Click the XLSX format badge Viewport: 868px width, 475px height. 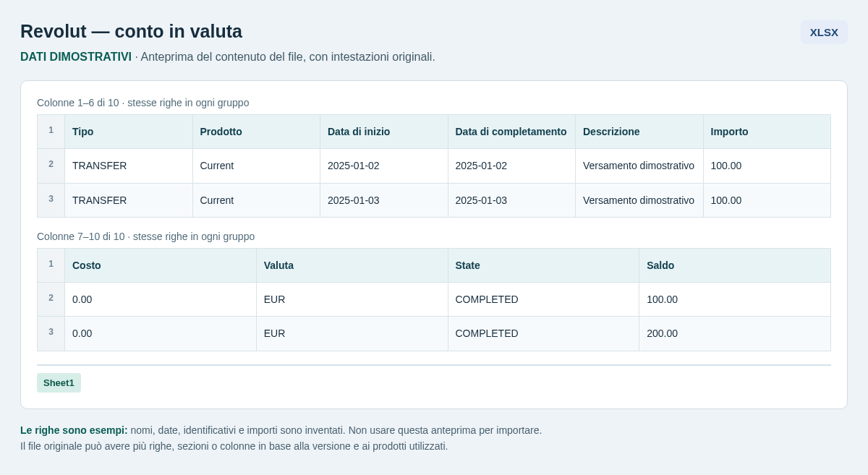[x=824, y=32]
